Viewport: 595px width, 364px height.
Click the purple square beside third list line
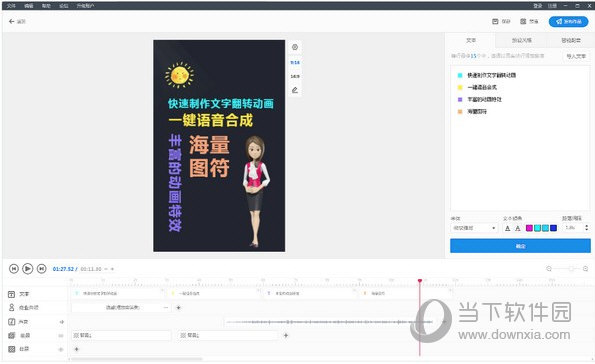(460, 99)
